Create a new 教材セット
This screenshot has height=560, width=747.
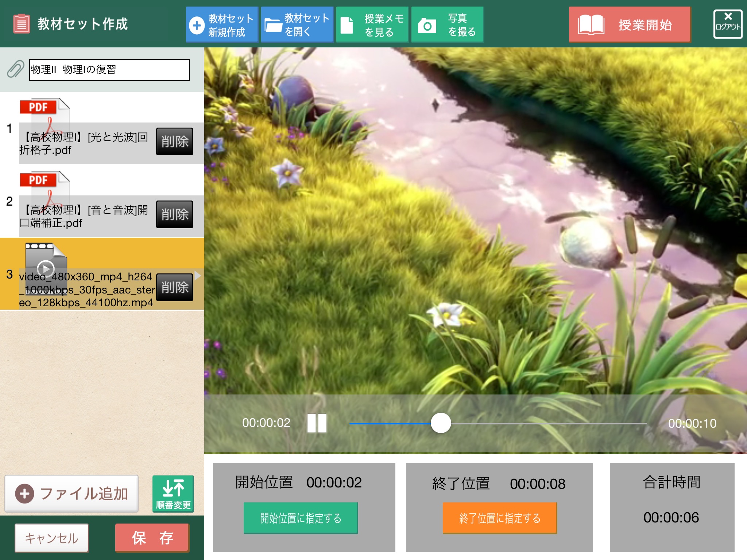222,25
